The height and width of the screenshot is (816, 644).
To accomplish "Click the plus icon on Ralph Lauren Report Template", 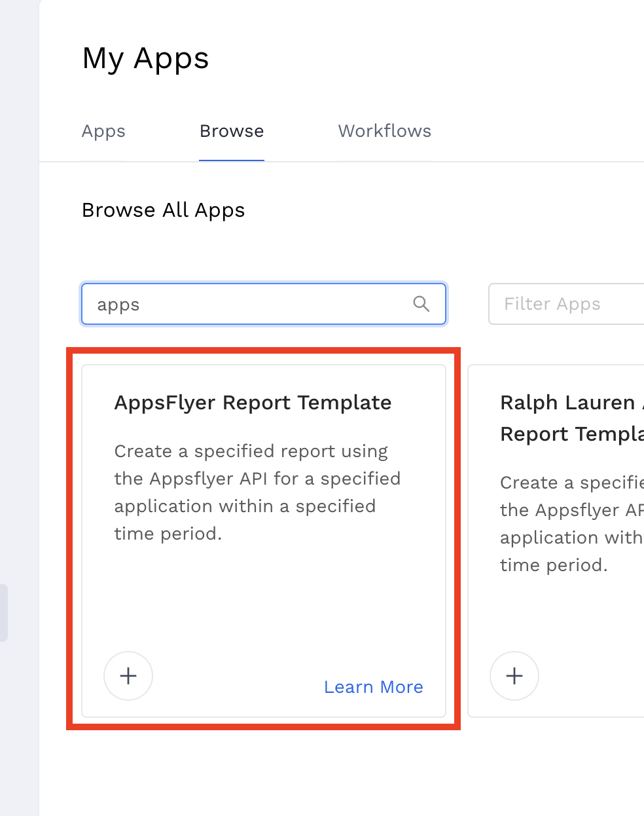I will click(x=514, y=676).
